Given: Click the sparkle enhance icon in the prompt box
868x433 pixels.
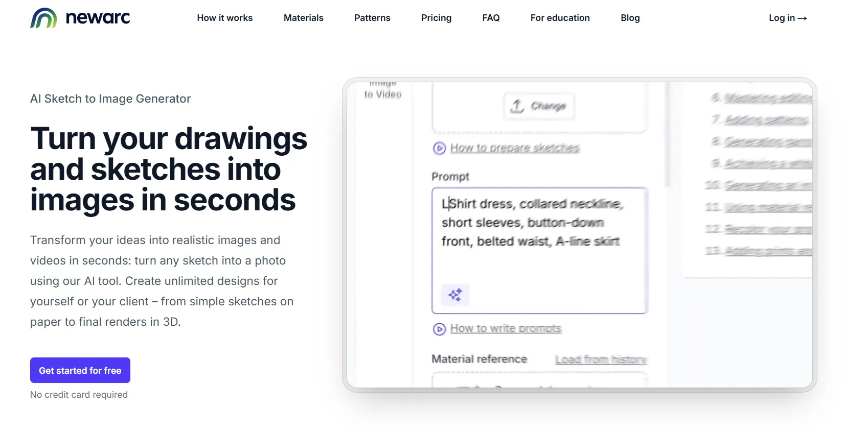Looking at the screenshot, I should (455, 295).
